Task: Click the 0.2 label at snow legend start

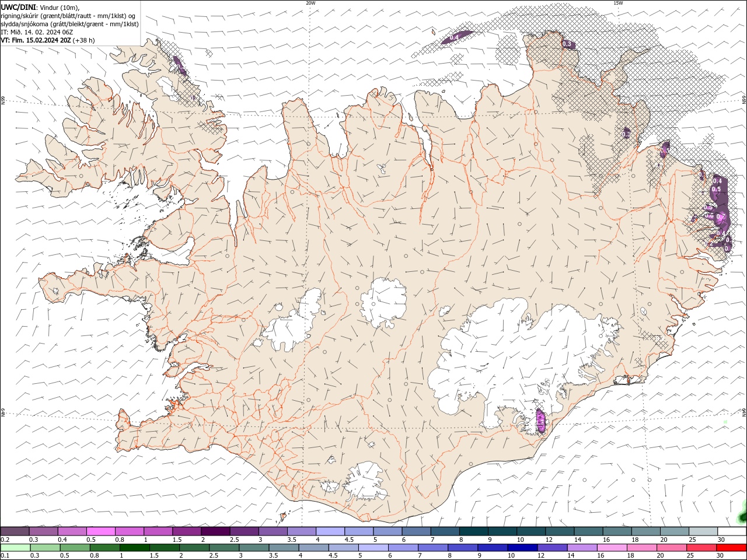Action: 5,540
